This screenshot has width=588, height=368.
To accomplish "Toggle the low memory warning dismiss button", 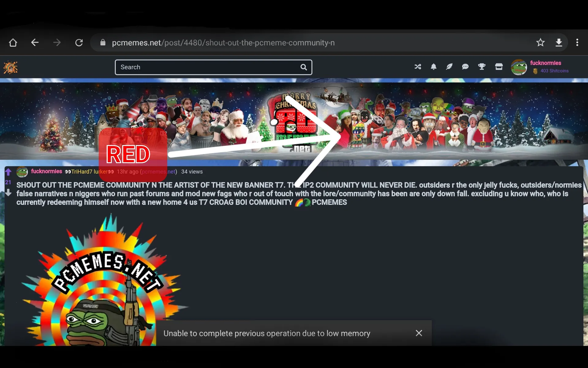I will (419, 333).
